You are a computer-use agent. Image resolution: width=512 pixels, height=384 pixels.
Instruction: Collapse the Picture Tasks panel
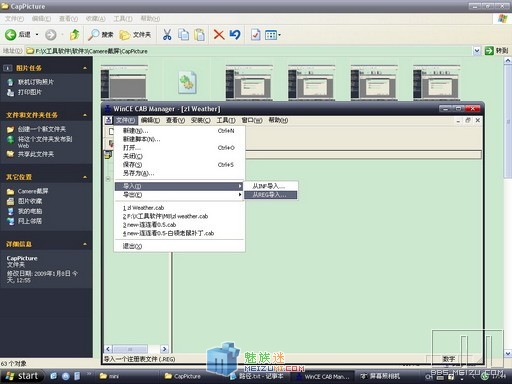[x=85, y=68]
